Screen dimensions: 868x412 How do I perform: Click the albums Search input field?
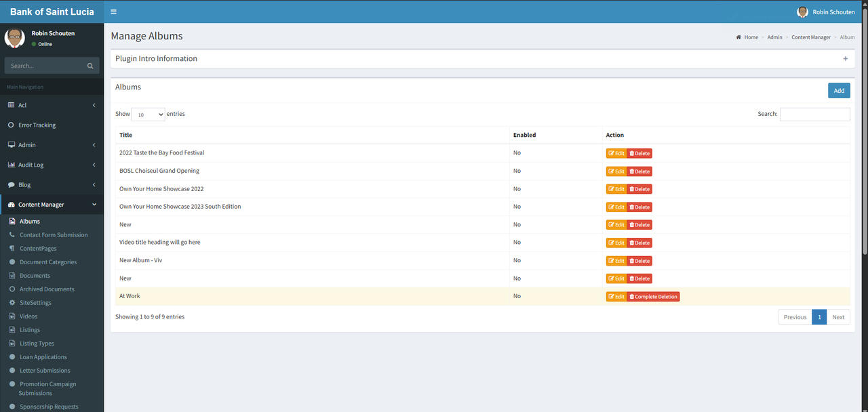click(x=815, y=115)
